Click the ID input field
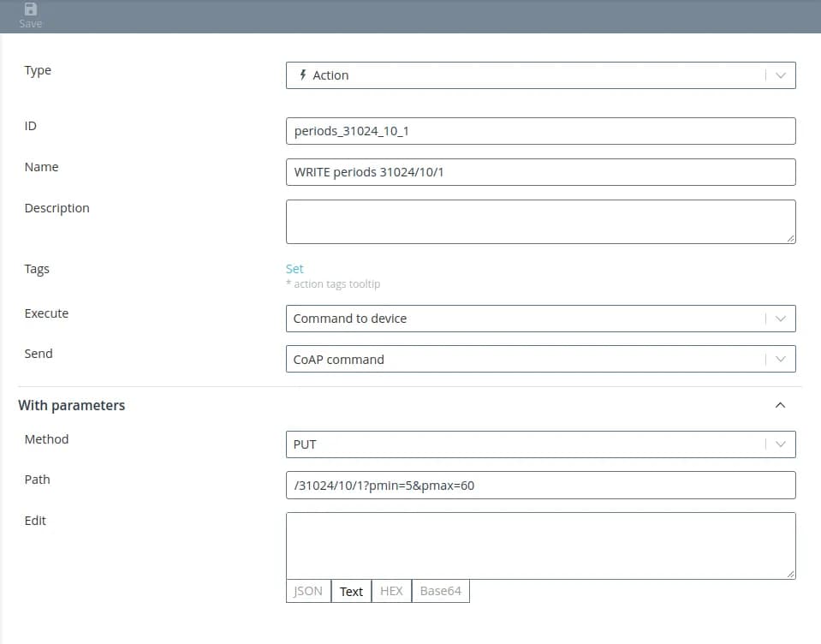 click(540, 131)
